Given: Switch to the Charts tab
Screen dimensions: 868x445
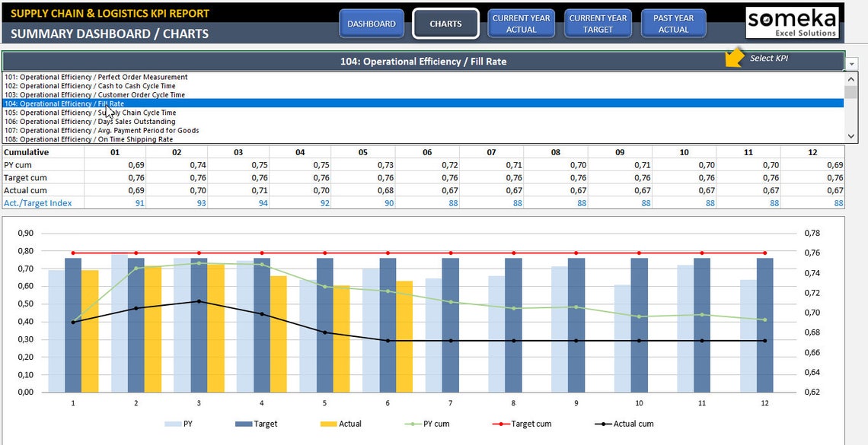Looking at the screenshot, I should pyautogui.click(x=445, y=23).
